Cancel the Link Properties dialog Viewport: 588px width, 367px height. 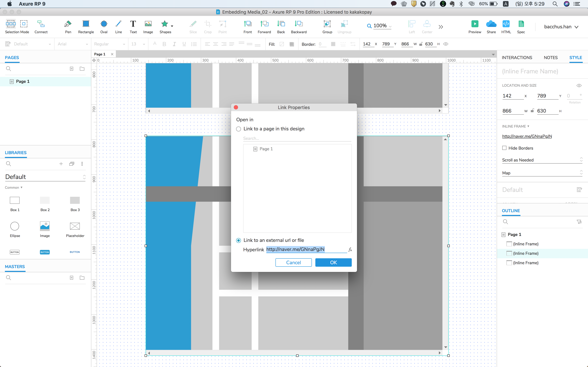[x=293, y=262]
